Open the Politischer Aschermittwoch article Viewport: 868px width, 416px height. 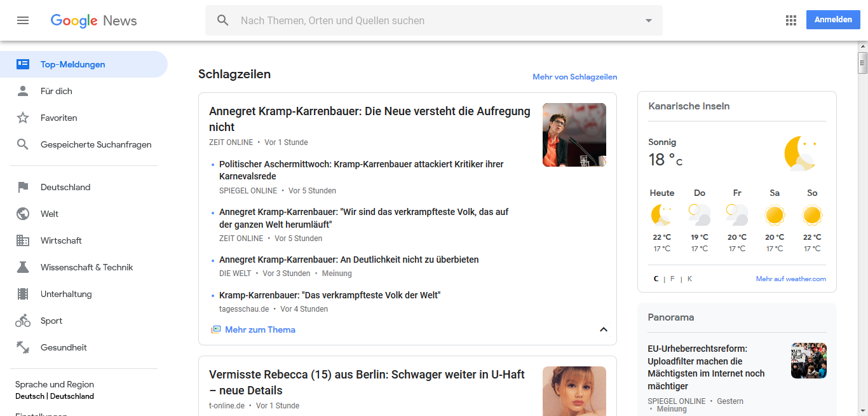(362, 170)
